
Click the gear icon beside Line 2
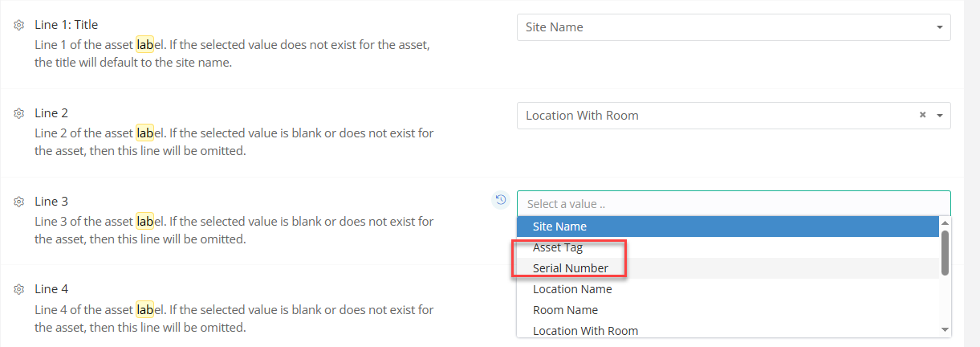19,113
